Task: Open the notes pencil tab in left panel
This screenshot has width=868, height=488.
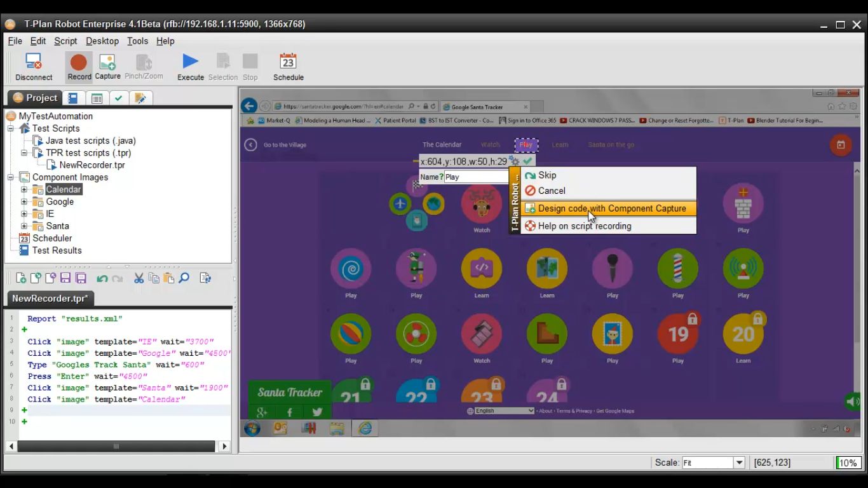Action: (x=140, y=98)
